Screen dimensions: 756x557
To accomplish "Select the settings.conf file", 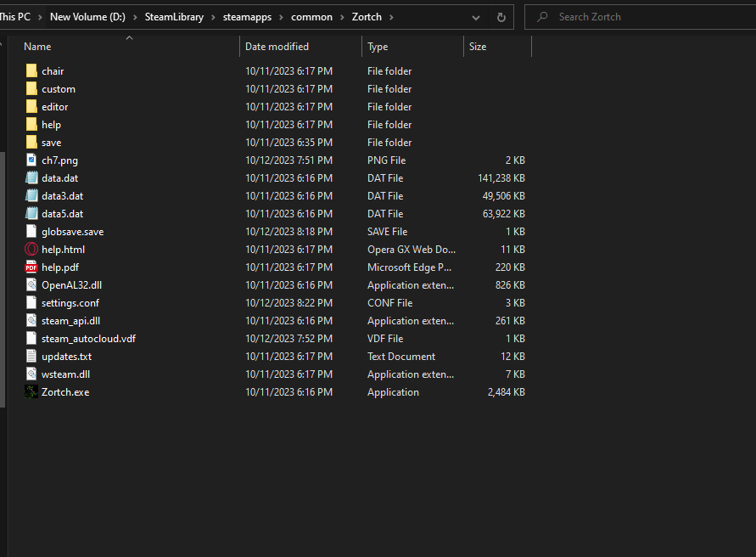I will tap(70, 303).
